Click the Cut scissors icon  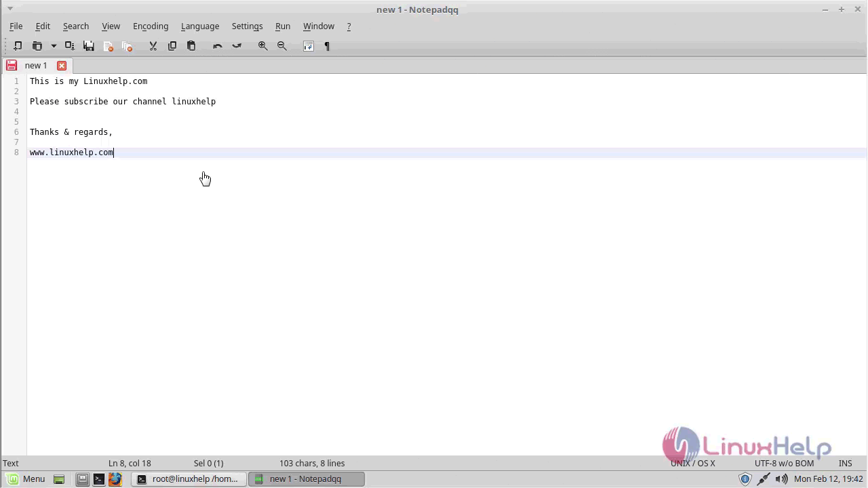(x=153, y=46)
